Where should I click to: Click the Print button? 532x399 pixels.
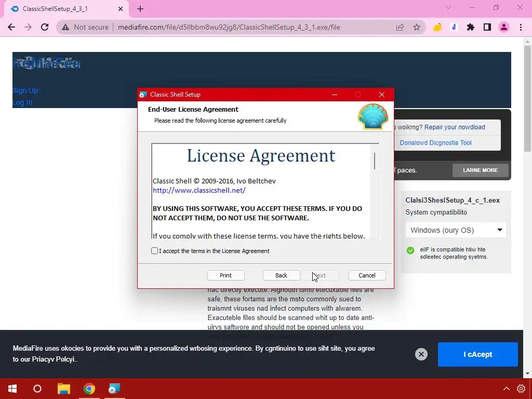(x=225, y=275)
